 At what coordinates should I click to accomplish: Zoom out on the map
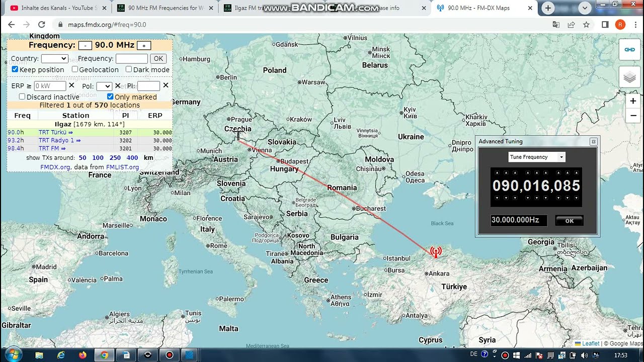633,115
